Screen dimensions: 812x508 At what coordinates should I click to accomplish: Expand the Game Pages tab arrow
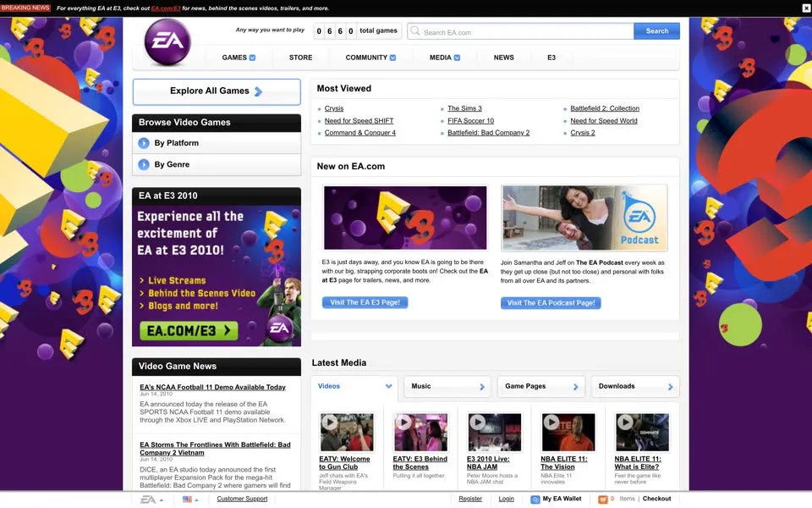click(x=575, y=387)
